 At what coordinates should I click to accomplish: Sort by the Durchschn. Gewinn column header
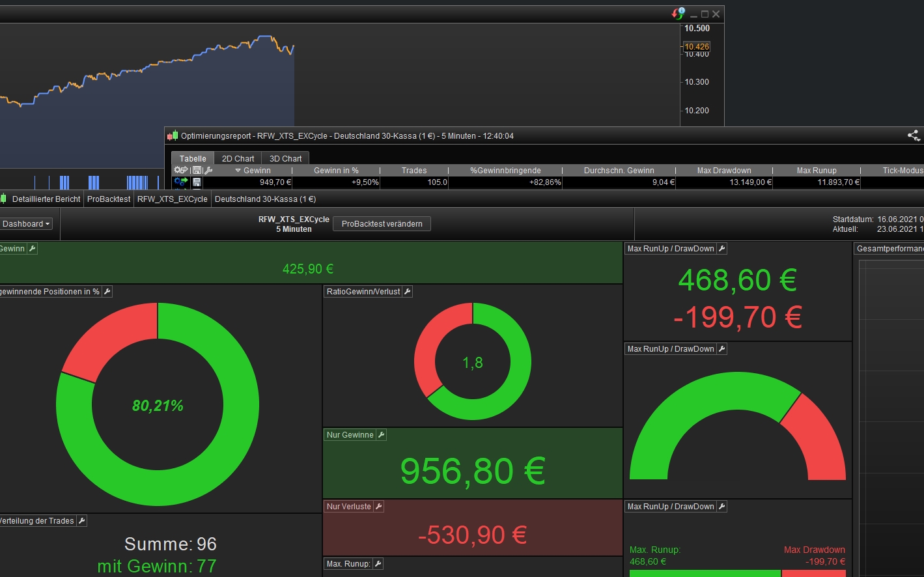(x=619, y=171)
